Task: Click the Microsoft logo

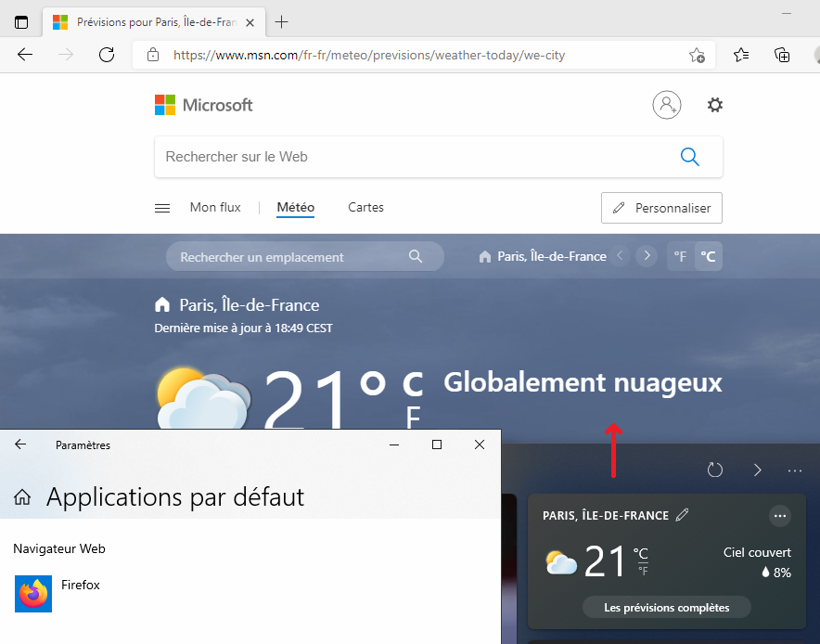Action: (x=203, y=105)
